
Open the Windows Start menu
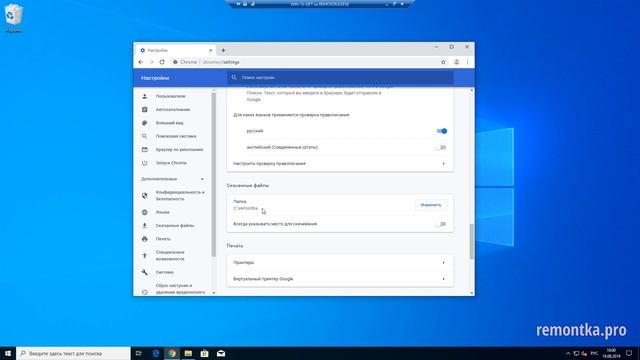pos(8,353)
